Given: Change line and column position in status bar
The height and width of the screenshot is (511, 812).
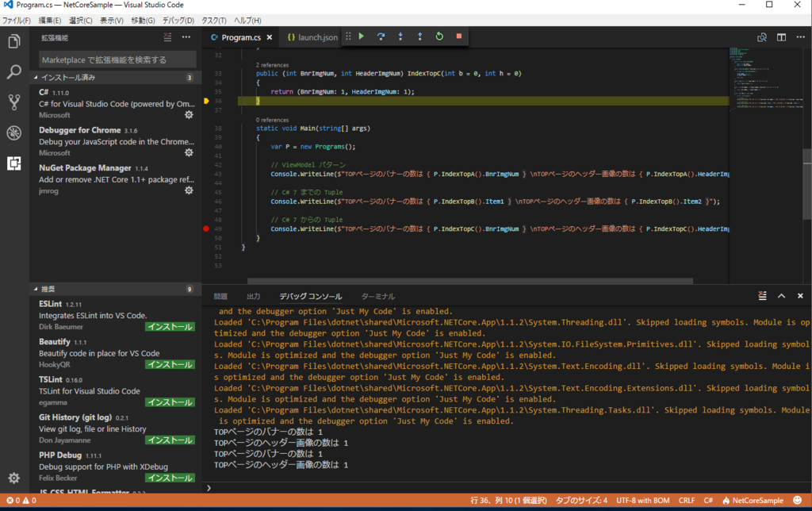Looking at the screenshot, I should [x=508, y=500].
